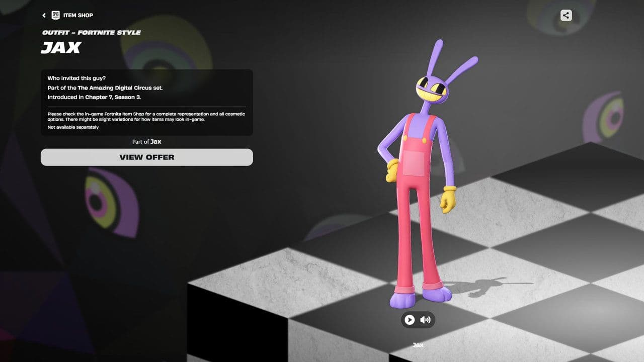644x362 pixels.
Task: Play the Jax outfit preview animation
Action: [x=410, y=320]
